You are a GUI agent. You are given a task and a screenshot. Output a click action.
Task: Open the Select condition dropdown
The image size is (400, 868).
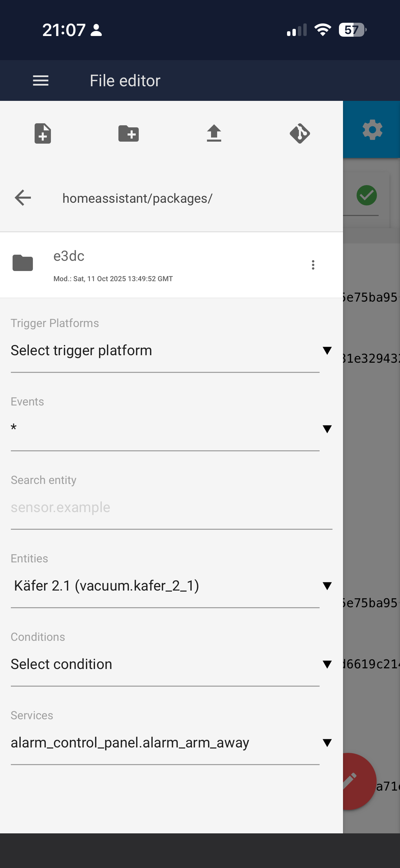(171, 664)
